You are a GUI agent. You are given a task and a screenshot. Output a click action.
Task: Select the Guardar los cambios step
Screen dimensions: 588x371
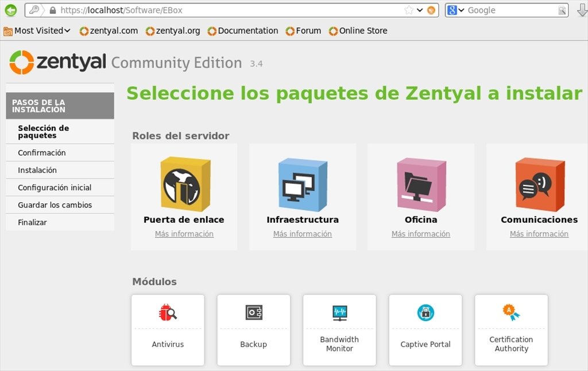60,205
